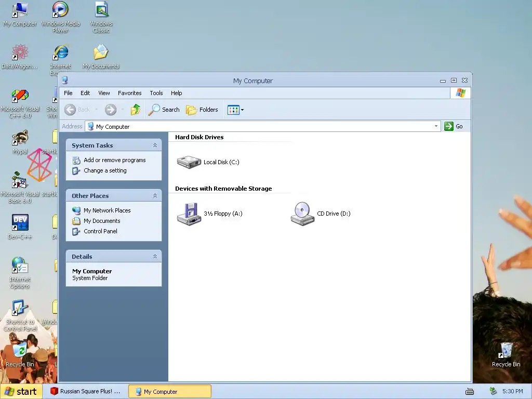Open Control Panel link in sidebar
This screenshot has height=399, width=532.
(100, 231)
